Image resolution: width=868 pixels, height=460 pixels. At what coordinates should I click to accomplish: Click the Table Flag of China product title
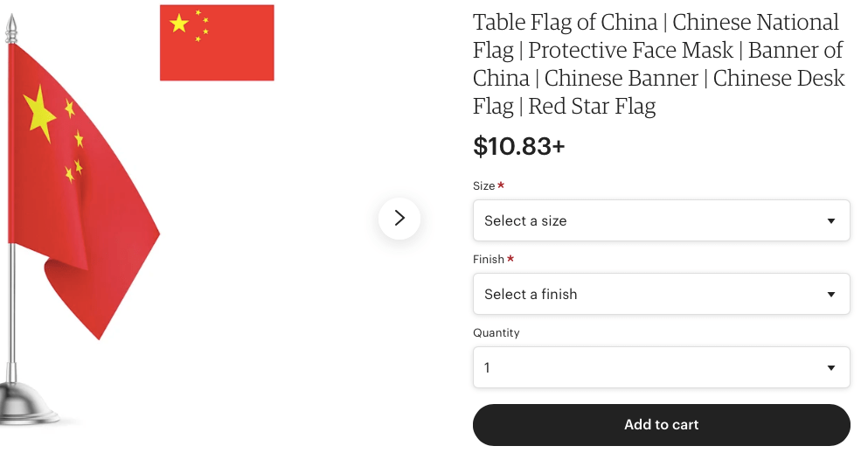point(658,64)
